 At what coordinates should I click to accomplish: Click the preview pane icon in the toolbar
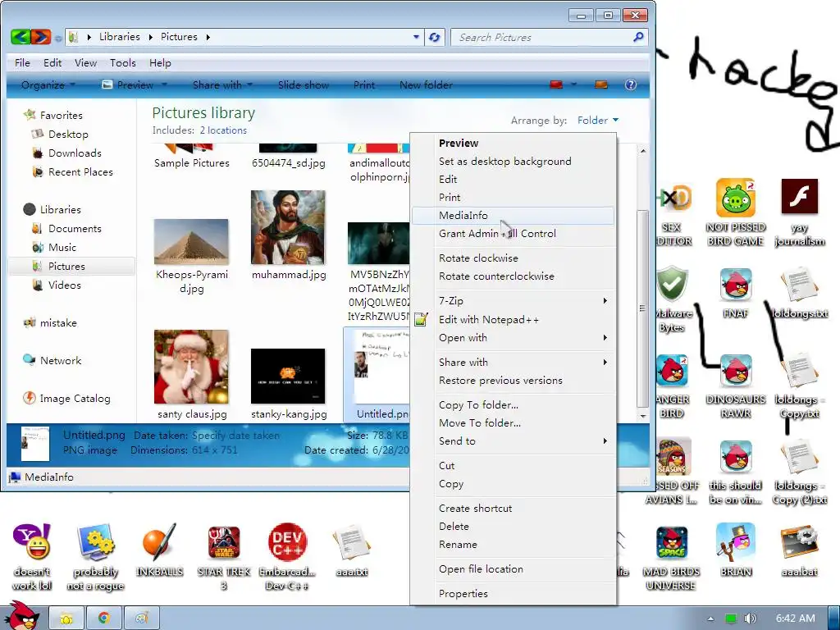[601, 84]
